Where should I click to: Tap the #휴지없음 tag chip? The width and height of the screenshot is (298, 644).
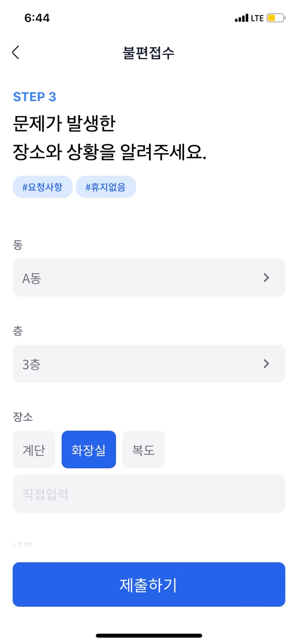pyautogui.click(x=106, y=187)
